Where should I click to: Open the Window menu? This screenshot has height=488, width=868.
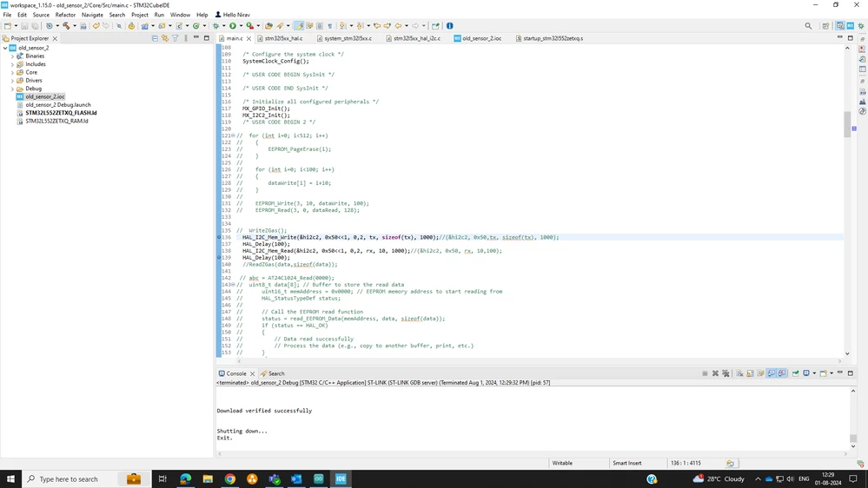point(180,15)
